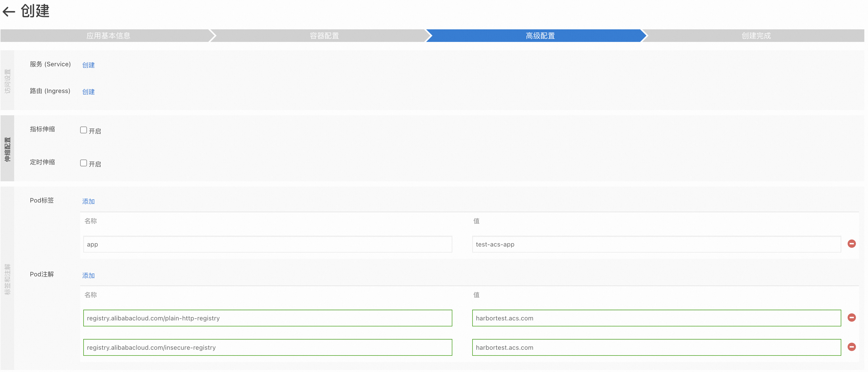
Task: Click the back arrow next to 创建
Action: (9, 12)
